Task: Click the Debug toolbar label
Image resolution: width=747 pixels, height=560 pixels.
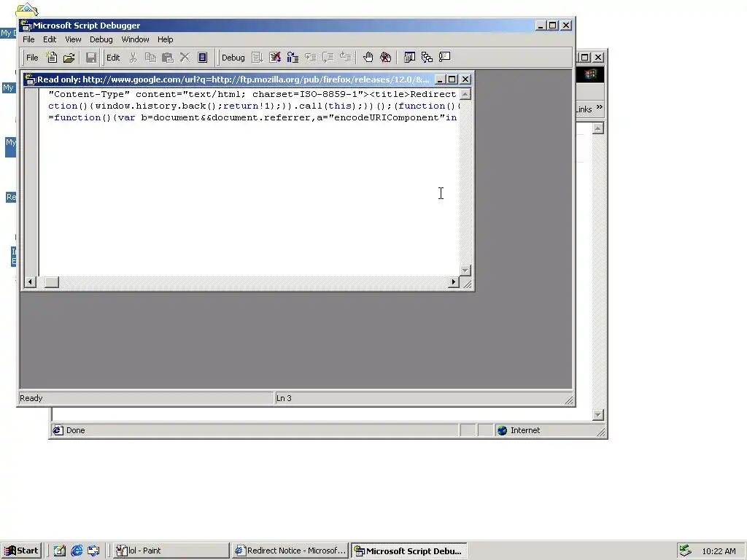Action: click(x=233, y=58)
